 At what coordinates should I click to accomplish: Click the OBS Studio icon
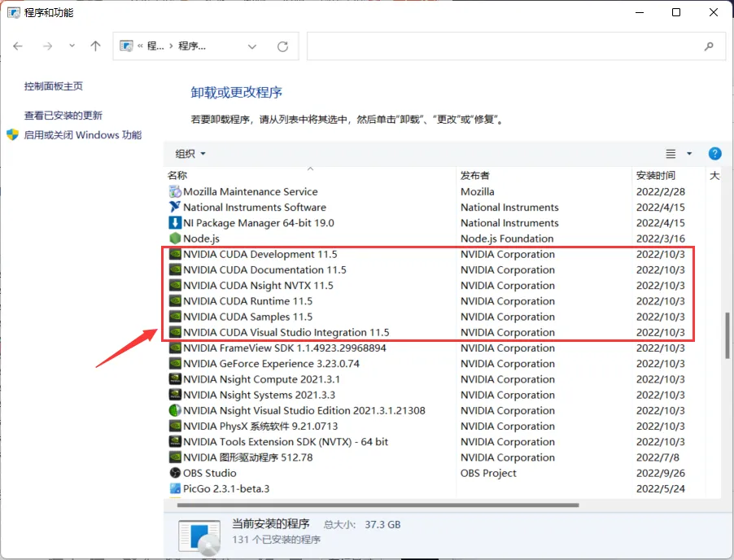tap(175, 473)
